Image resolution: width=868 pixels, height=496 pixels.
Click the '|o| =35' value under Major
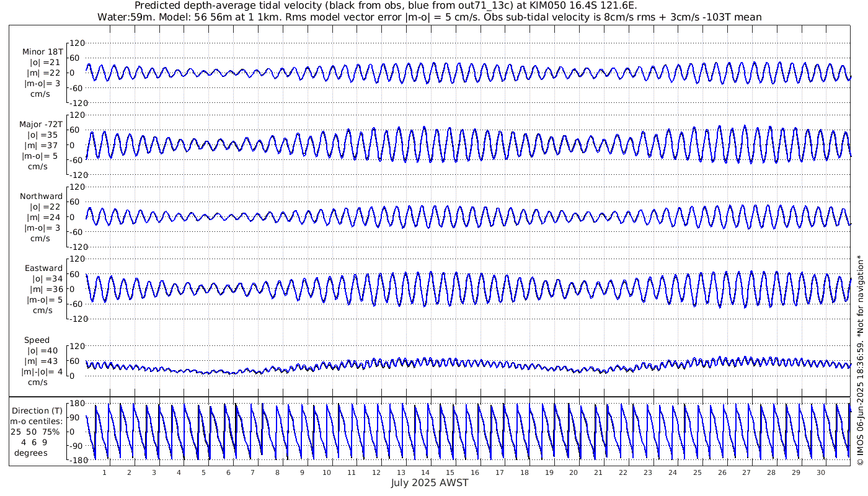[42, 135]
